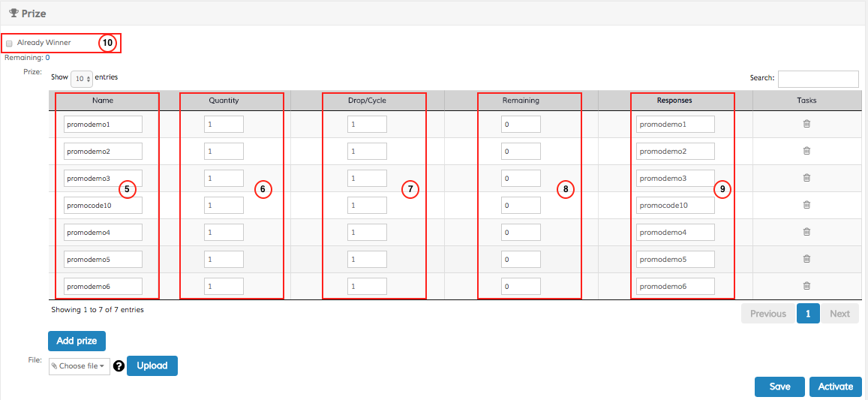The image size is (868, 400).
Task: Click the Quantity field for promodemo1
Action: point(224,124)
